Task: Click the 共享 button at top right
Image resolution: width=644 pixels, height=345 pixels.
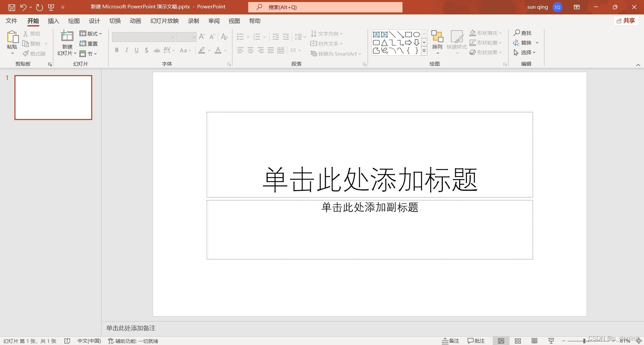Action: 626,20
